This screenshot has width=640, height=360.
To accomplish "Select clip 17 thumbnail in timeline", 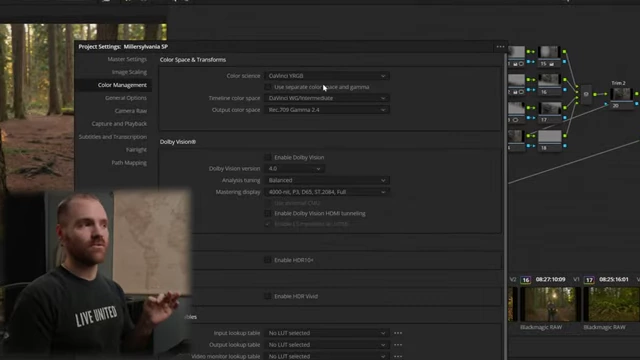I will tap(611, 304).
